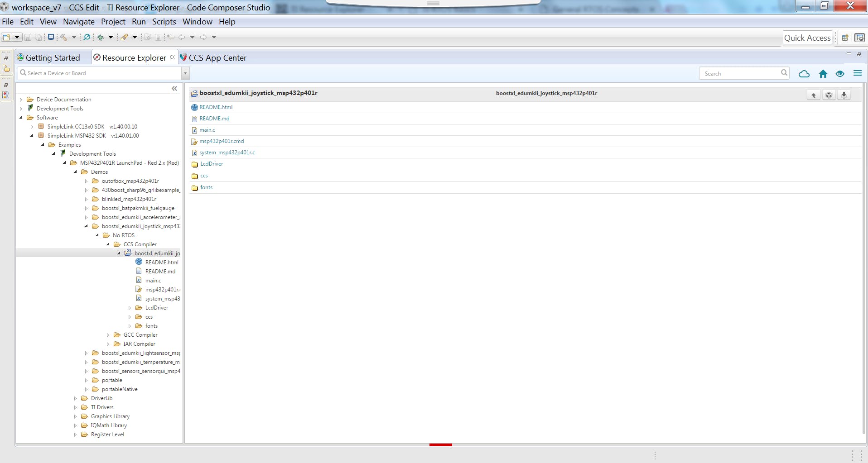
Task: Collapse SimpleLink MSP432 SDK node
Action: coord(32,136)
